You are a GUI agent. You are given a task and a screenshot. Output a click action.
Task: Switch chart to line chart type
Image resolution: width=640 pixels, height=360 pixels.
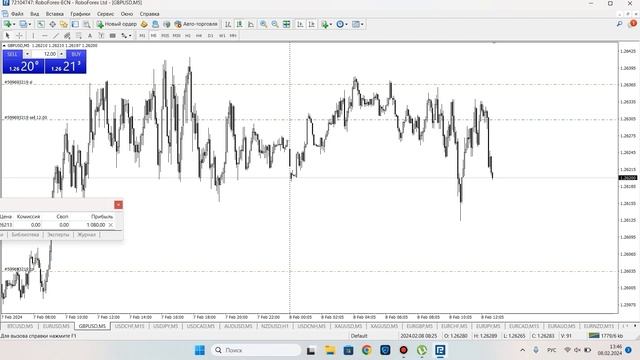(251, 24)
